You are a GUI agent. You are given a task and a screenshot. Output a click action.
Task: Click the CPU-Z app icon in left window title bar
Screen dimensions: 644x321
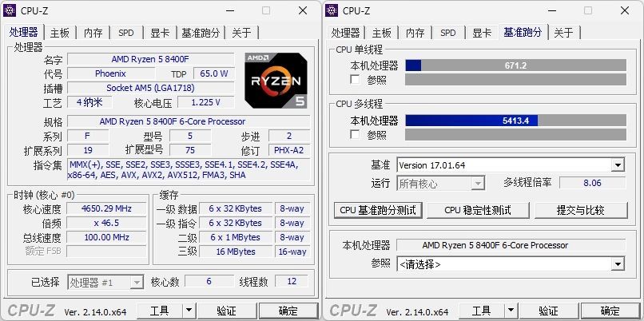pyautogui.click(x=10, y=10)
